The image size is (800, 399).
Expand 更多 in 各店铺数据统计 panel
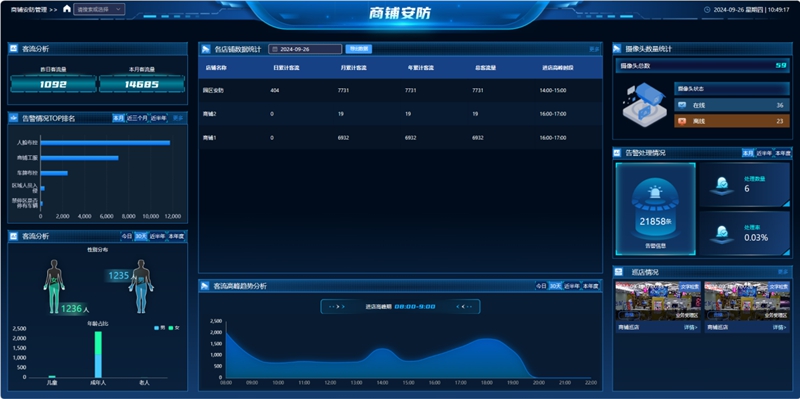coord(594,49)
